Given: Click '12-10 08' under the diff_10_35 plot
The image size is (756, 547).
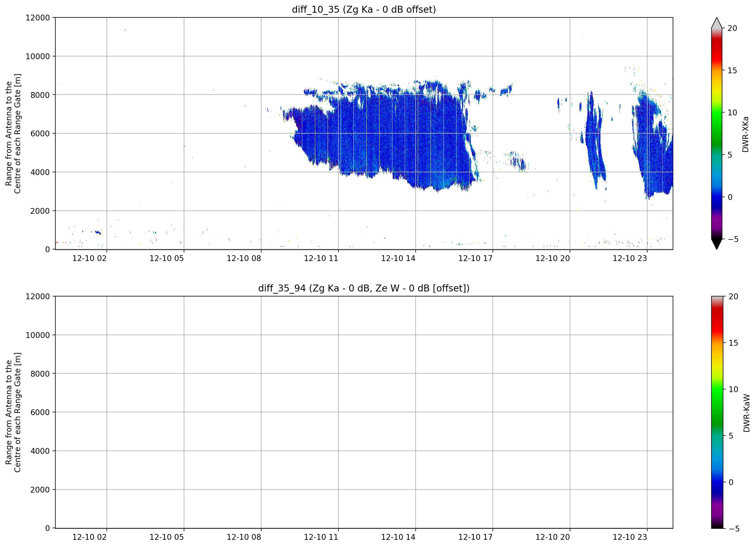Looking at the screenshot, I should click(244, 258).
